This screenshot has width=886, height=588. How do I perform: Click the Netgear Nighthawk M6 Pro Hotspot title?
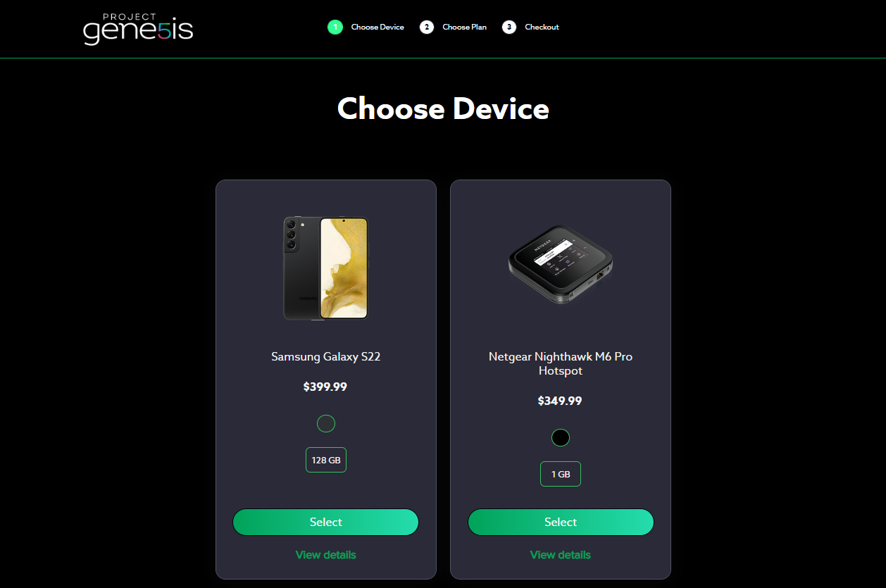tap(561, 363)
